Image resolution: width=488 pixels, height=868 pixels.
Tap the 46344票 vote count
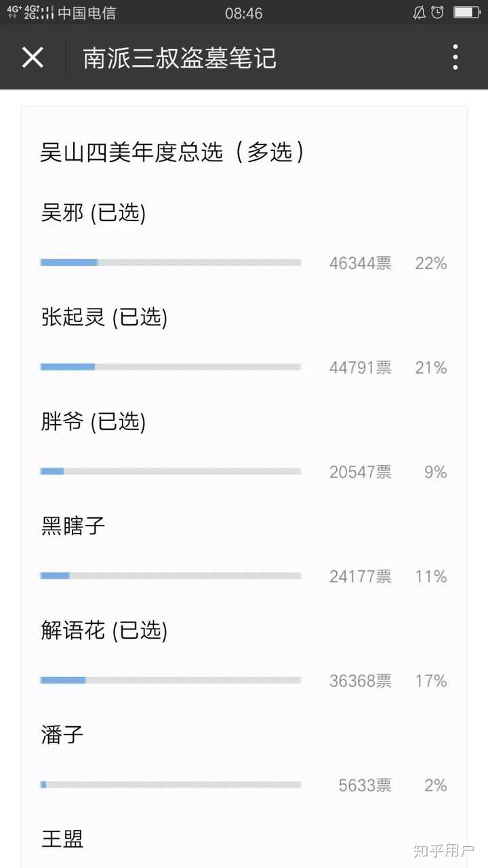[360, 263]
